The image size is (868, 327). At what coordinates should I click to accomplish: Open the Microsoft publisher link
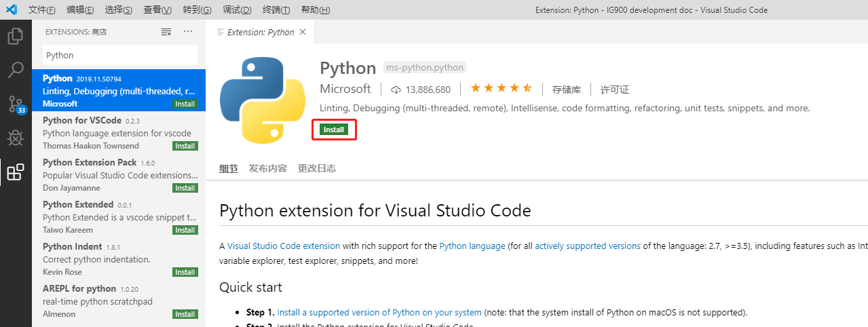345,89
